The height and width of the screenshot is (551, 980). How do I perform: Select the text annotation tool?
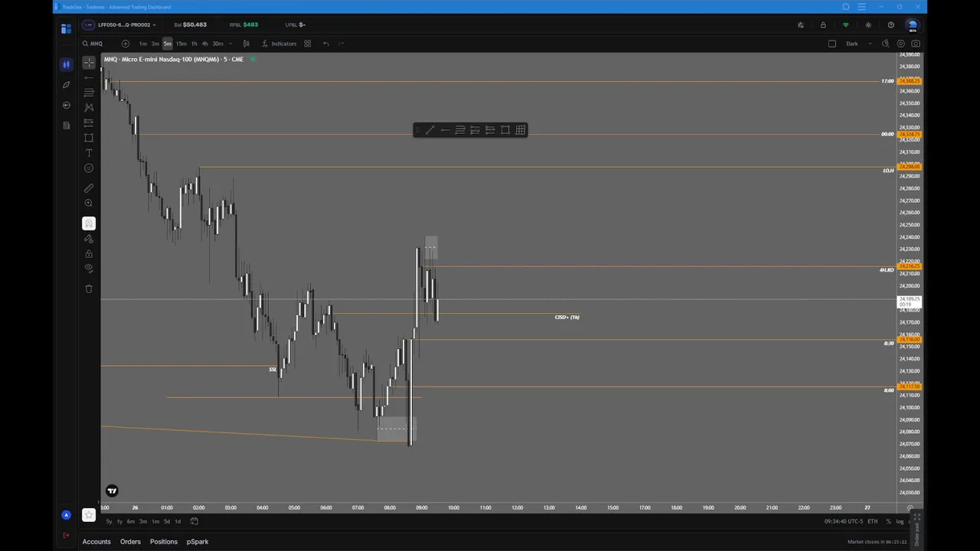[x=89, y=153]
